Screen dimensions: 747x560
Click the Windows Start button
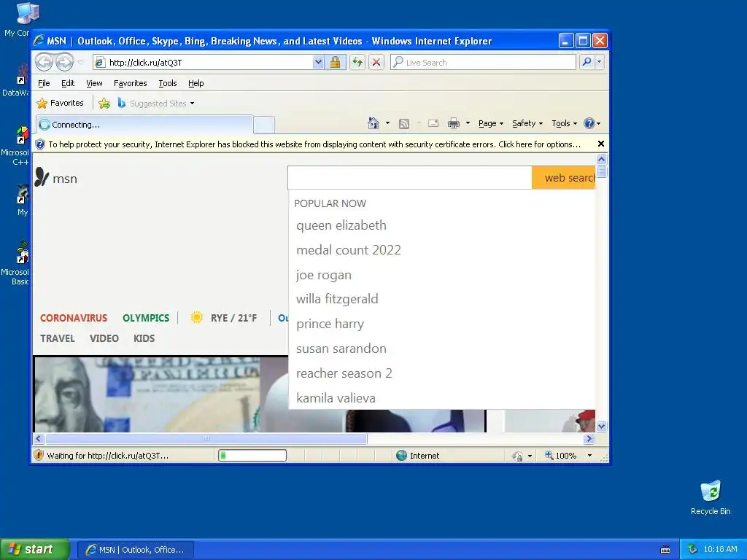point(35,549)
